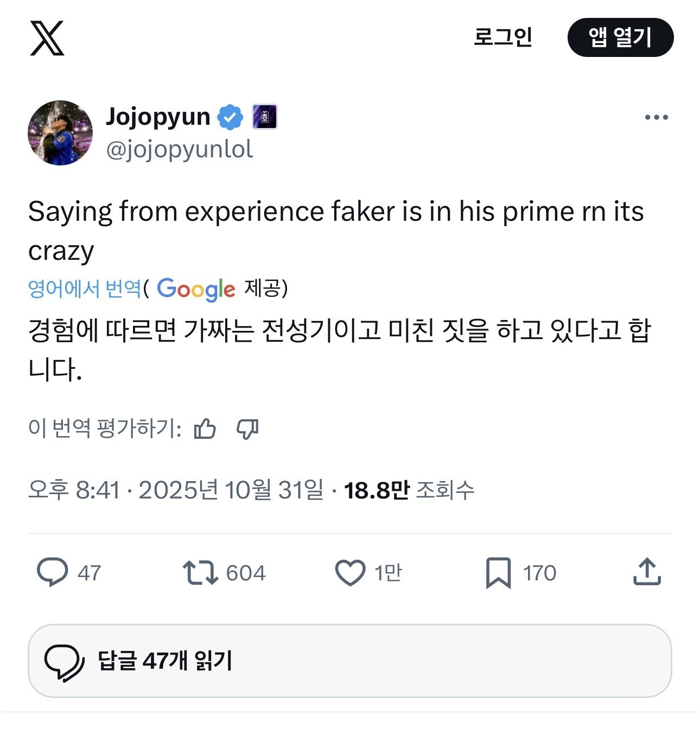The width and height of the screenshot is (700, 755).
Task: Click the X logo icon
Action: (x=47, y=38)
